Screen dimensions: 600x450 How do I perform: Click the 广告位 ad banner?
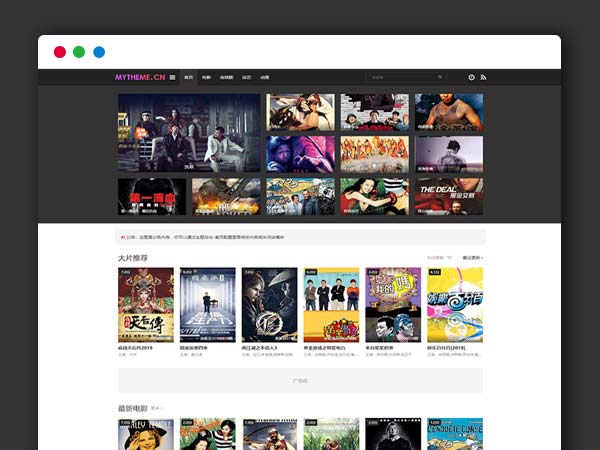[300, 380]
